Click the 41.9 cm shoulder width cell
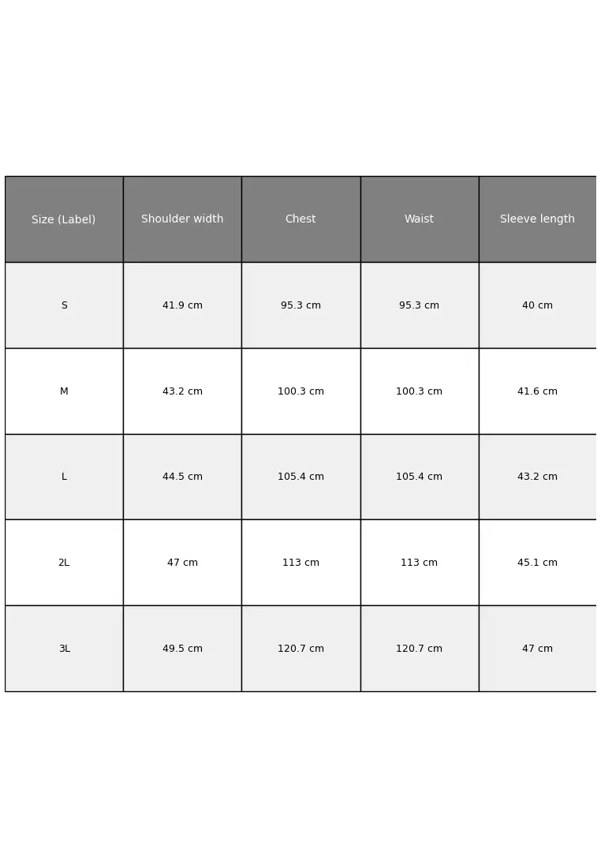 (x=182, y=305)
